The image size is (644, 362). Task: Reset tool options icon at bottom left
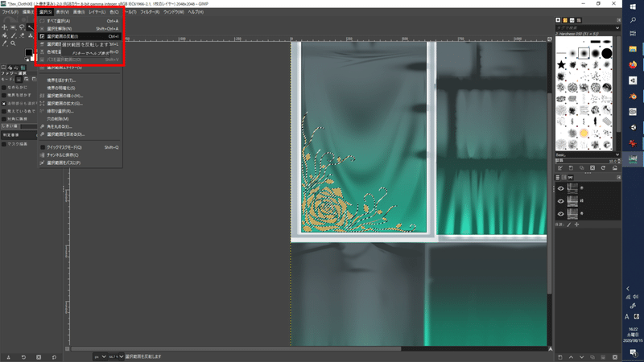(54, 357)
